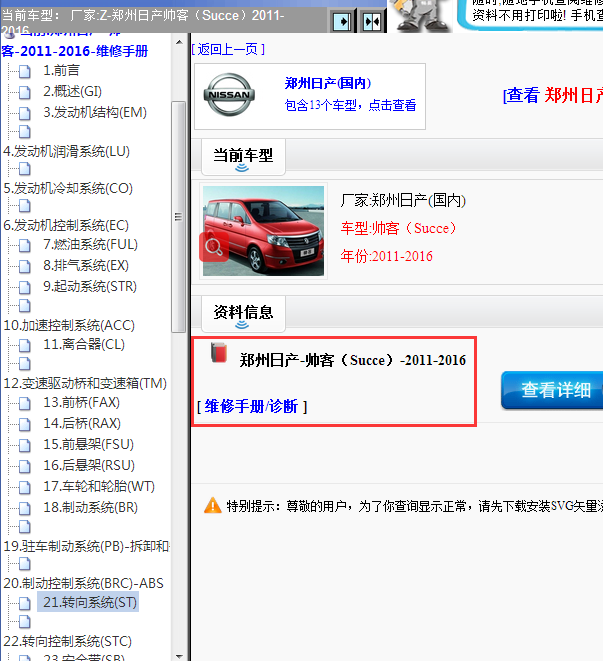Click the collapse-panels arrows button in header
The width and height of the screenshot is (603, 661).
pos(372,21)
